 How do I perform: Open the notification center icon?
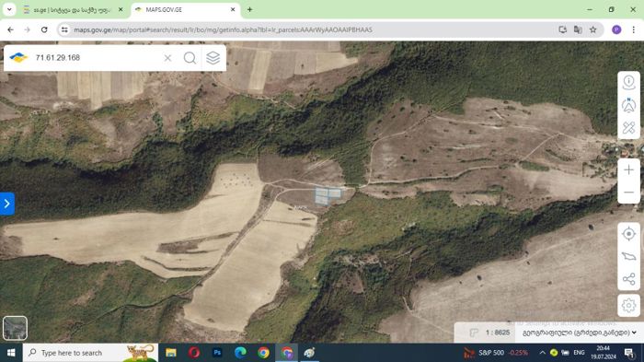[x=628, y=353]
